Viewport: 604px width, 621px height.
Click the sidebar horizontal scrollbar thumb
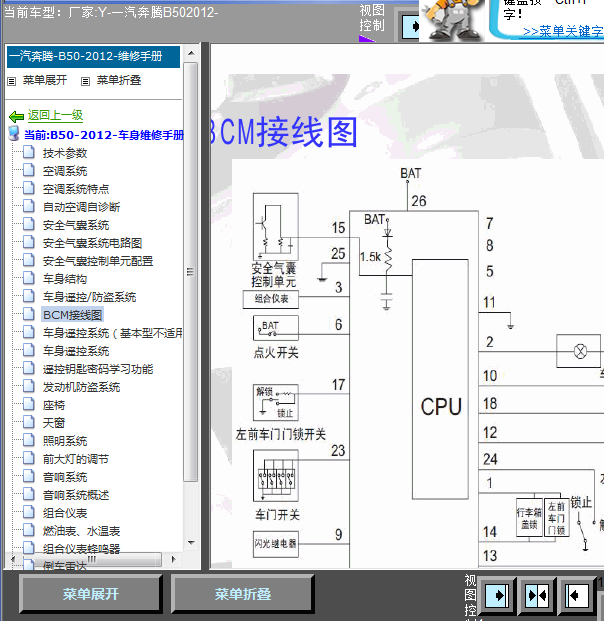[x=91, y=559]
